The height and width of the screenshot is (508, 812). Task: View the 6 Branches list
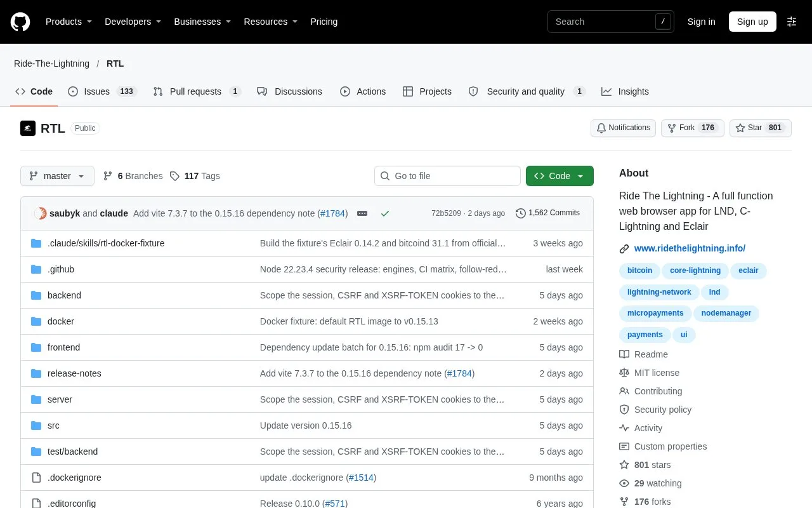133,176
